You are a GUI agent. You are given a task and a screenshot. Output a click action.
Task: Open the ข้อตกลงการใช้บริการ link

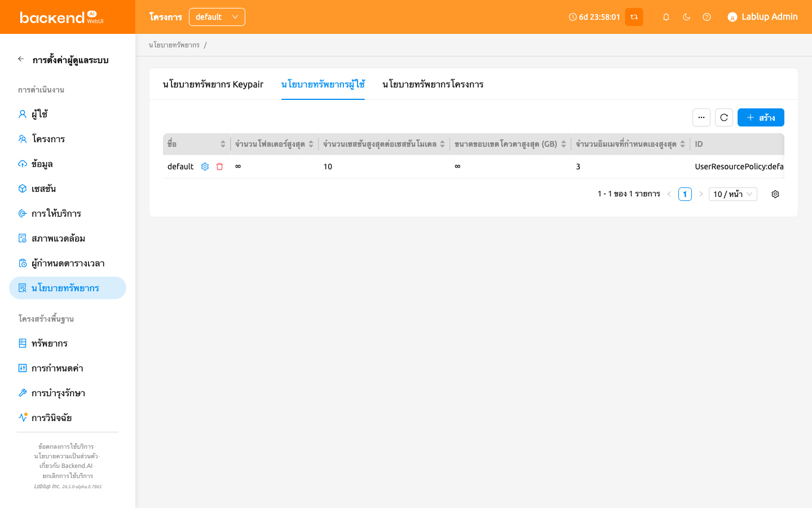coord(66,446)
